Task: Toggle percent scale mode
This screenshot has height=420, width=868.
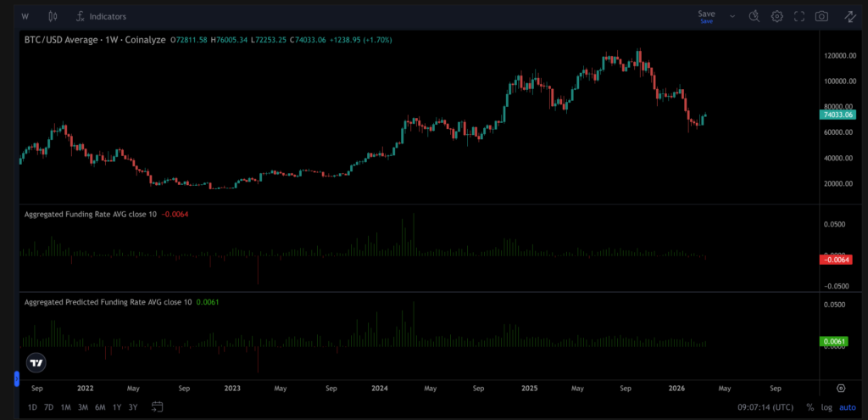Action: click(810, 407)
